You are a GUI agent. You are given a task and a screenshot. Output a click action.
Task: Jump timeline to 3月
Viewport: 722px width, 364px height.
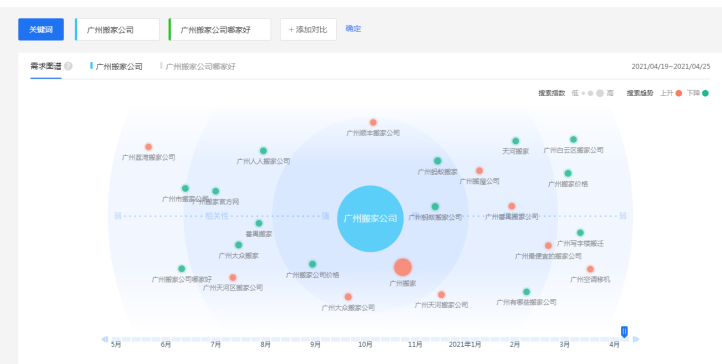click(565, 345)
